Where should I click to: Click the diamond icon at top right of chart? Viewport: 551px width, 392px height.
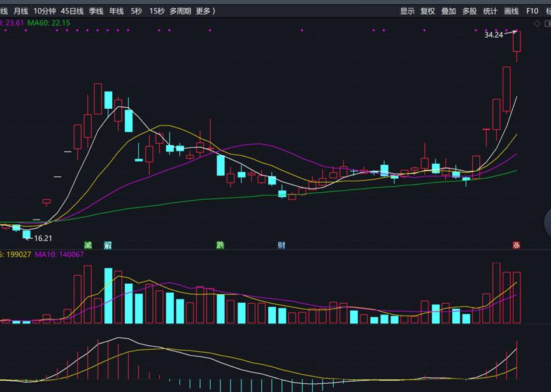pyautogui.click(x=538, y=24)
